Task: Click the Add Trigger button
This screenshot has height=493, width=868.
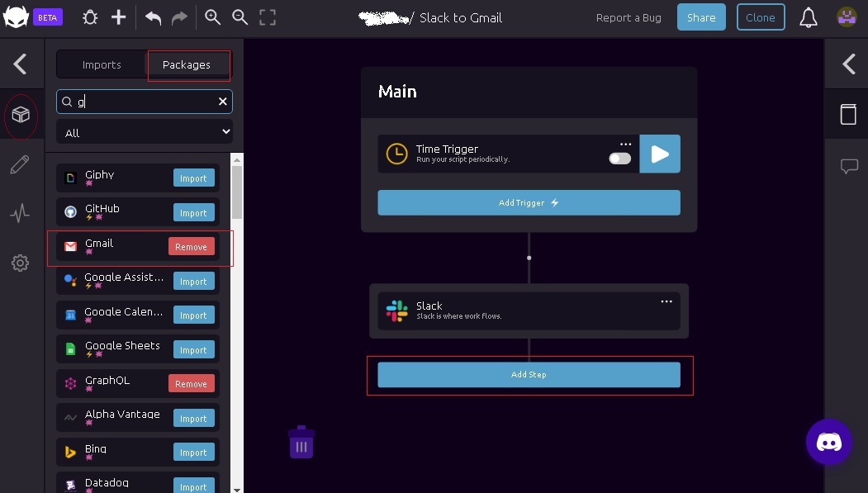Action: (529, 202)
